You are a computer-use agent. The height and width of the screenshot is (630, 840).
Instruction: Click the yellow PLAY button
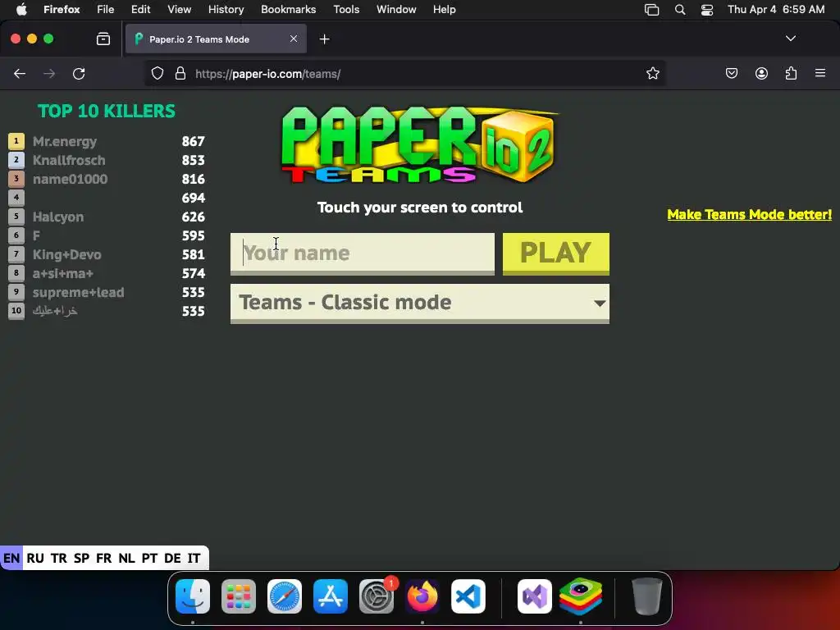tap(555, 253)
